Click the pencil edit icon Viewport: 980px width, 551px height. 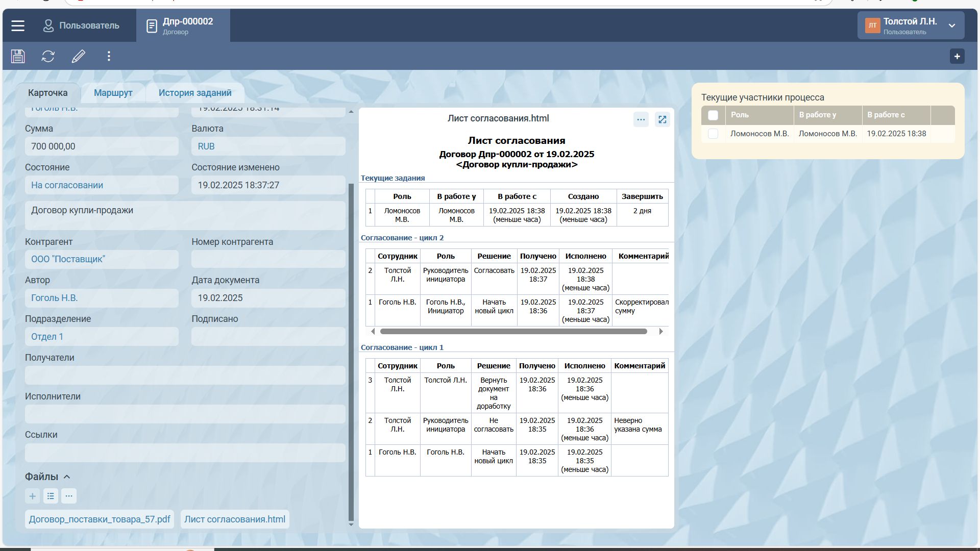click(x=78, y=56)
